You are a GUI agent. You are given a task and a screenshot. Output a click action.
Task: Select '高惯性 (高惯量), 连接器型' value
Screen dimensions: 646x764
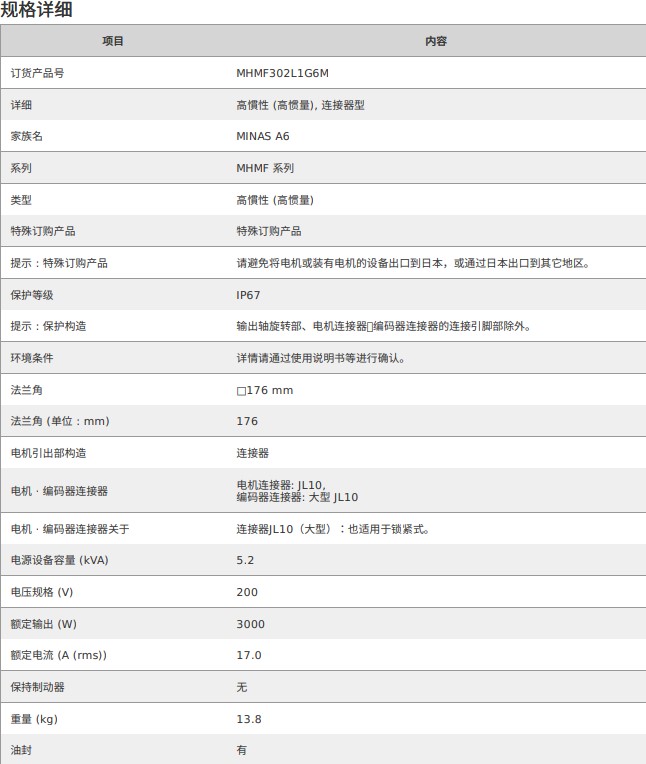tap(301, 105)
